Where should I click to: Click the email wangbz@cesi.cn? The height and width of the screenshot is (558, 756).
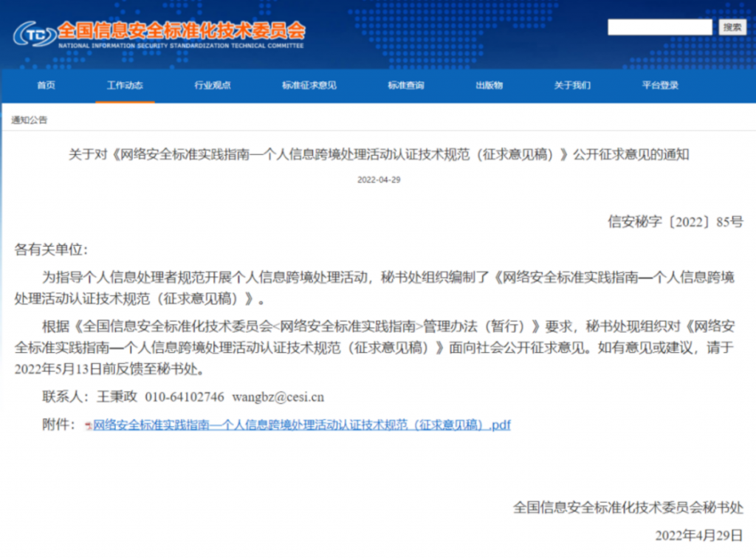click(278, 397)
